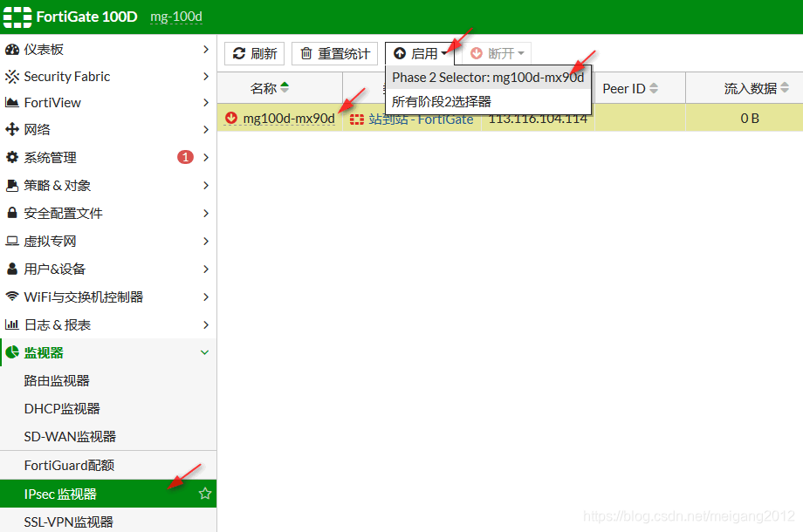Open the 启用 dropdown button
The height and width of the screenshot is (532, 803).
tap(420, 53)
